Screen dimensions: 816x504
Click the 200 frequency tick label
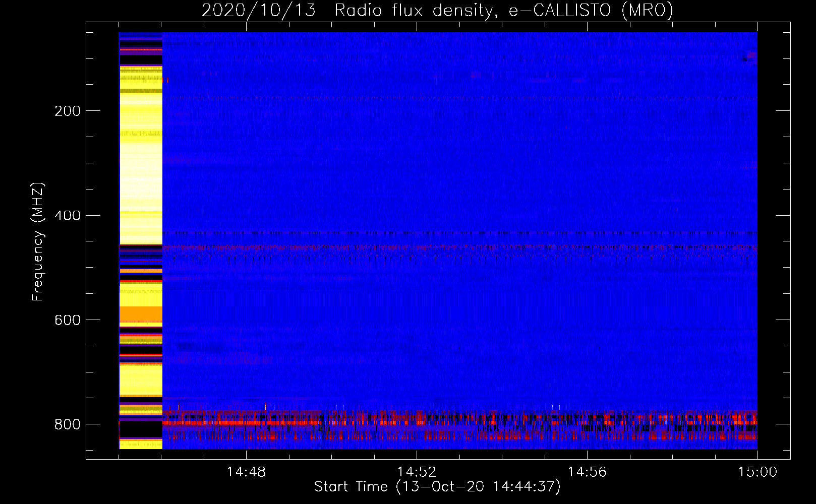point(67,111)
